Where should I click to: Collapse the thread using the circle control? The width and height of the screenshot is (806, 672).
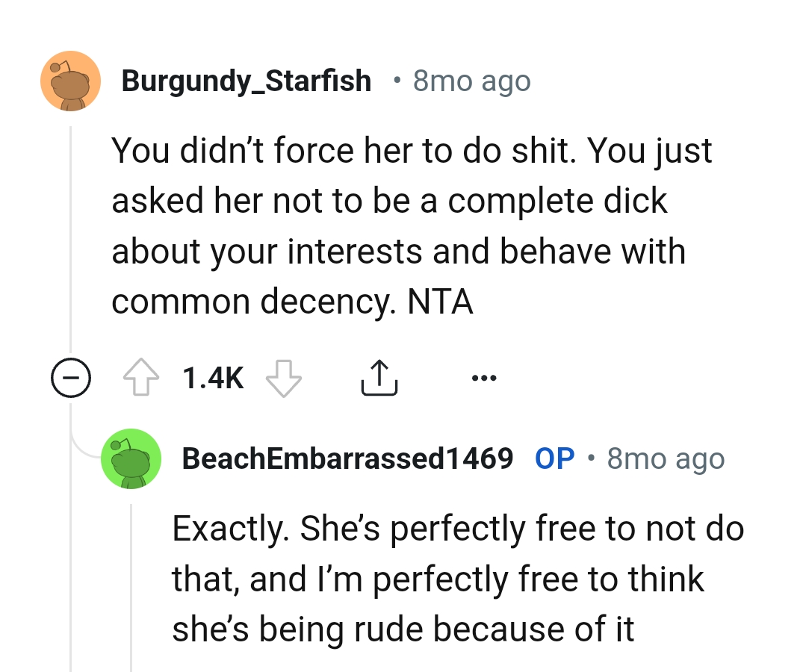tap(71, 377)
